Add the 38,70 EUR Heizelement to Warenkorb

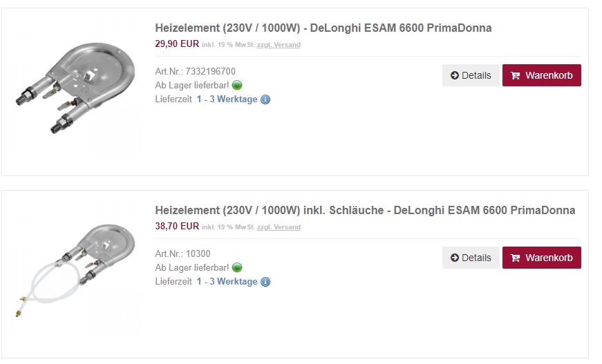tap(541, 258)
